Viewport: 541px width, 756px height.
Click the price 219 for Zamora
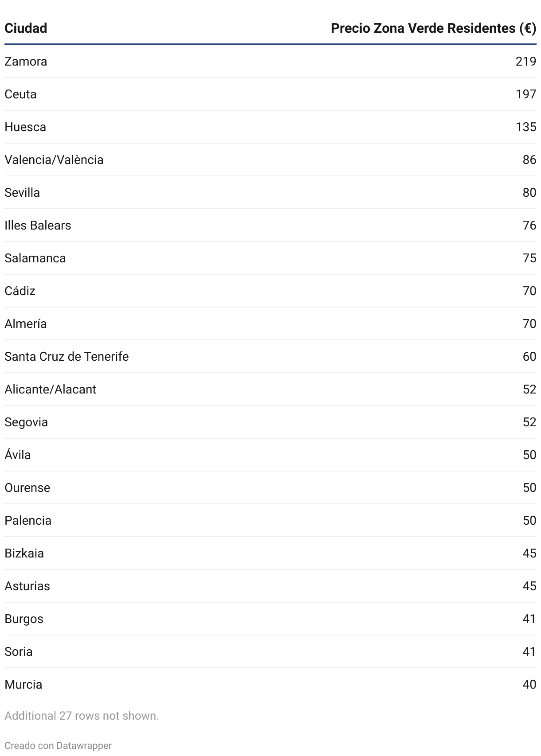click(x=526, y=62)
